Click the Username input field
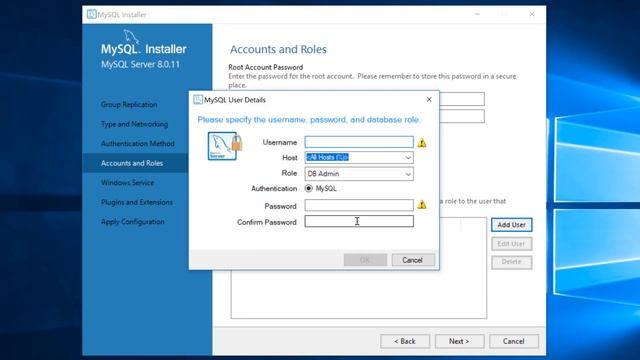Screen dimensions: 640x360 (x=359, y=142)
